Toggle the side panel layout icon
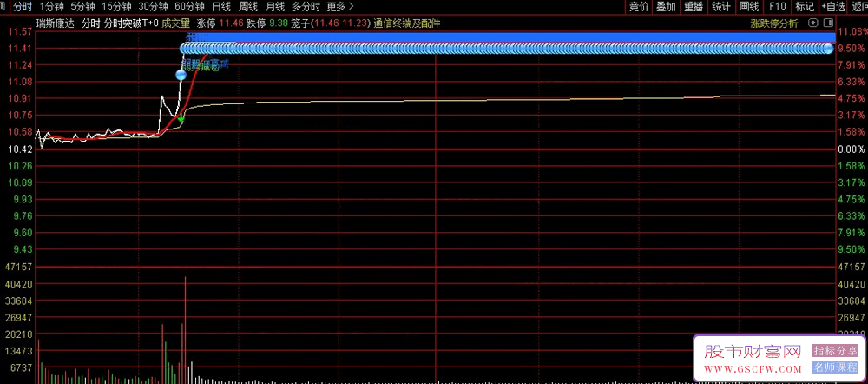This screenshot has width=868, height=384. [828, 23]
